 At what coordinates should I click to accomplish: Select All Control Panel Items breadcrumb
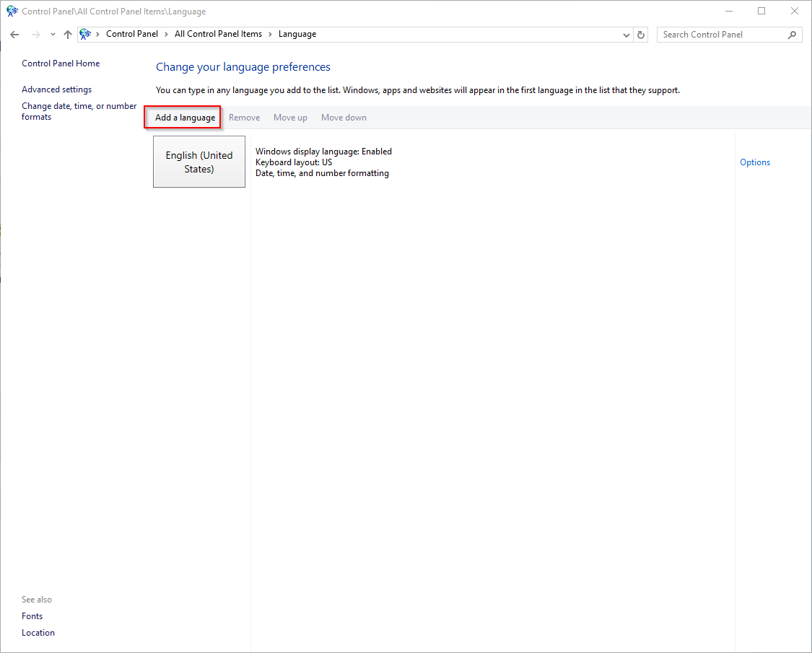click(x=218, y=34)
